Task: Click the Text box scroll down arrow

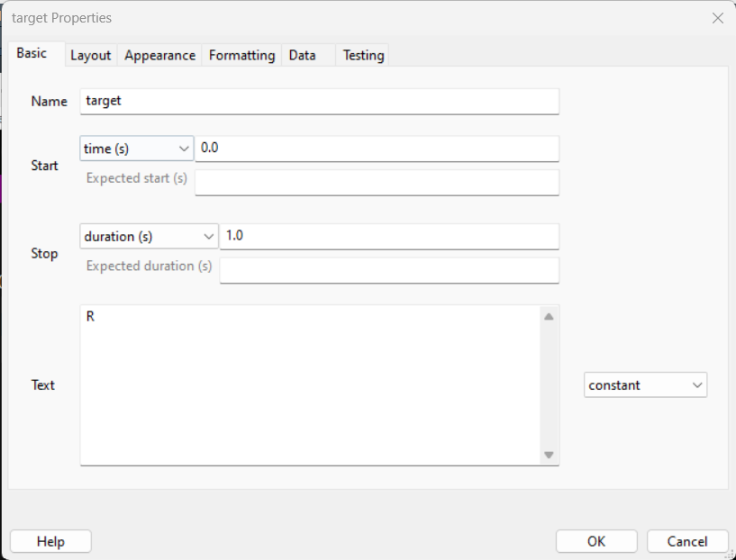Action: pos(549,455)
